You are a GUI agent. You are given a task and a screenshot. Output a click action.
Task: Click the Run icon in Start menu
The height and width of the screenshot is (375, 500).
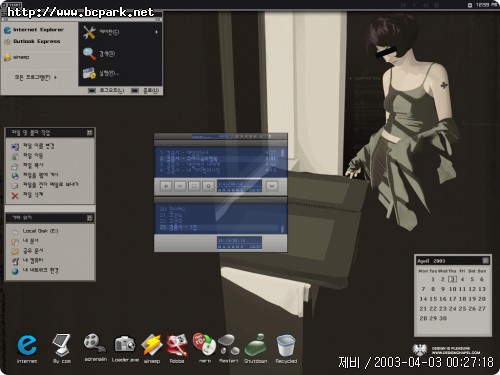pyautogui.click(x=89, y=74)
